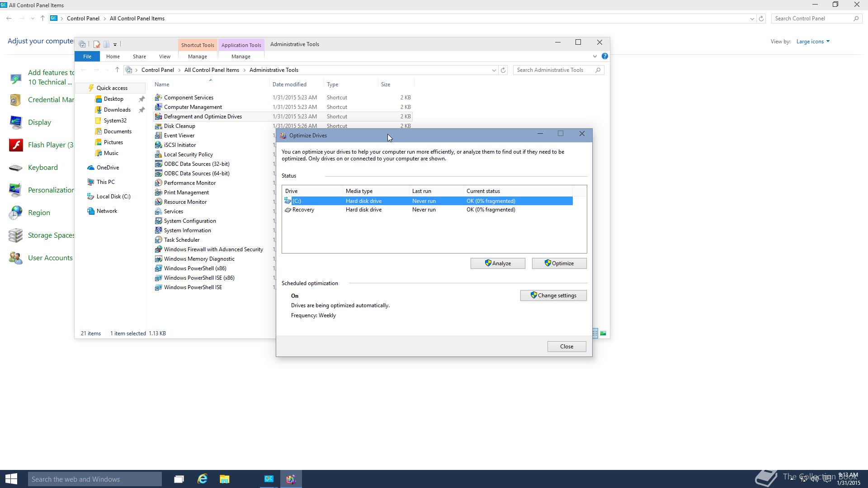Open Task Scheduler shortcut icon

click(158, 240)
